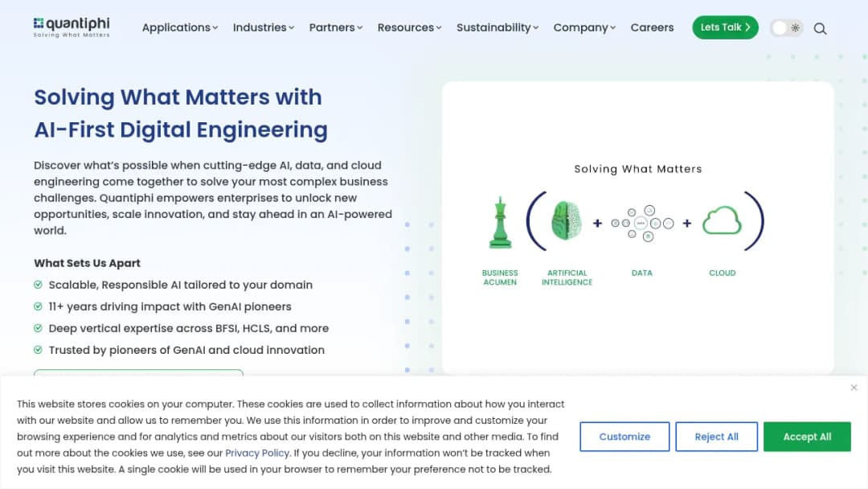Screen dimensions: 868x489
Task: Click the green brain AI icon
Action: (x=567, y=220)
